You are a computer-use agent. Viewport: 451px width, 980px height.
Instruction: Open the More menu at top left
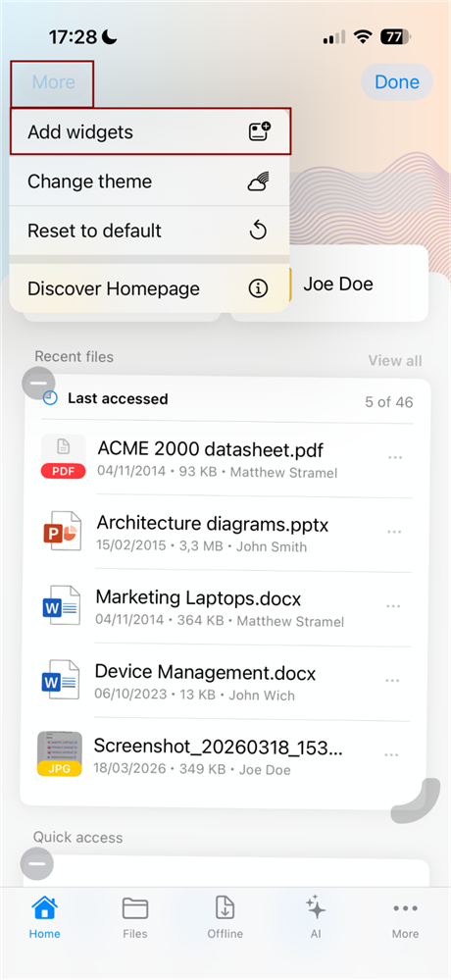click(53, 82)
